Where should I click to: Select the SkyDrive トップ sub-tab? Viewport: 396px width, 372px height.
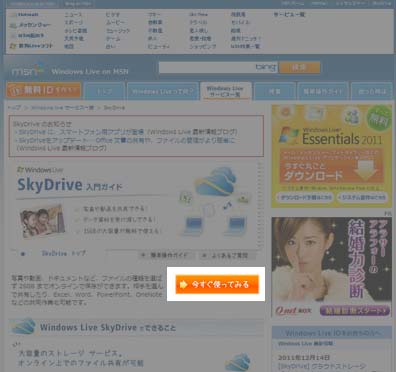pyautogui.click(x=63, y=253)
